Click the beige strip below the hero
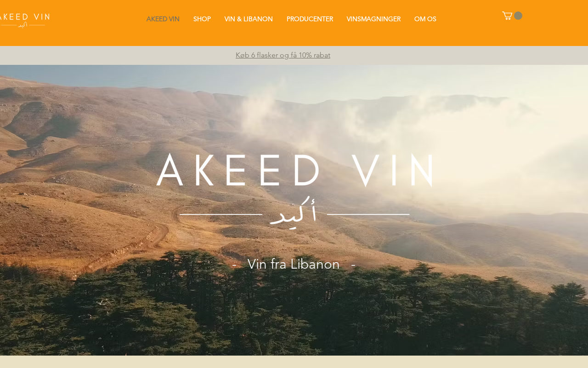588x368 pixels. pyautogui.click(x=294, y=362)
